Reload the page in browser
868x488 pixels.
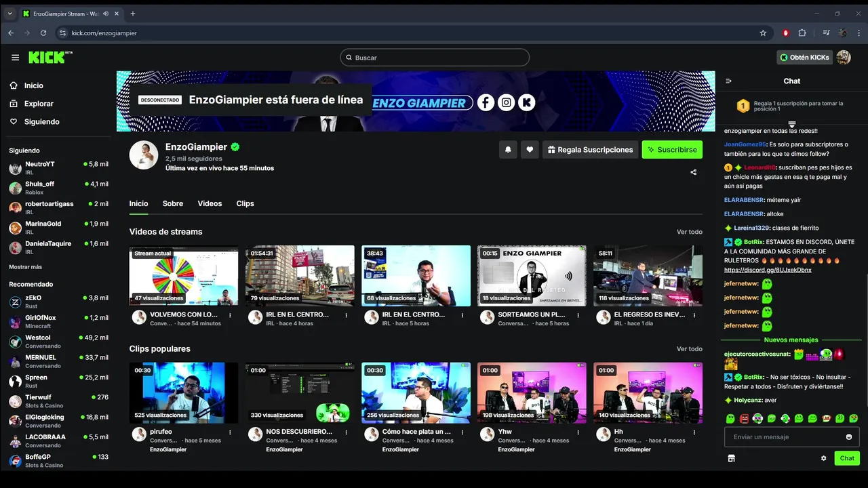[43, 33]
